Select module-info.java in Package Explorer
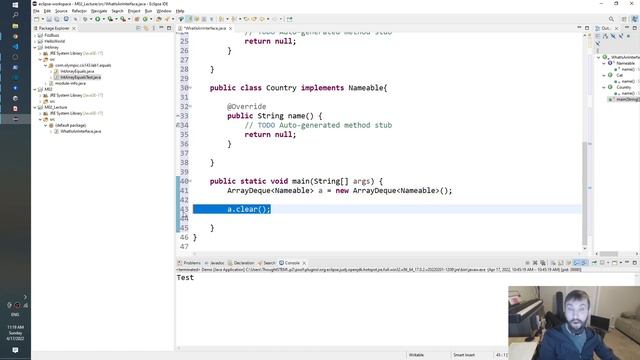The image size is (640, 360). [70, 83]
